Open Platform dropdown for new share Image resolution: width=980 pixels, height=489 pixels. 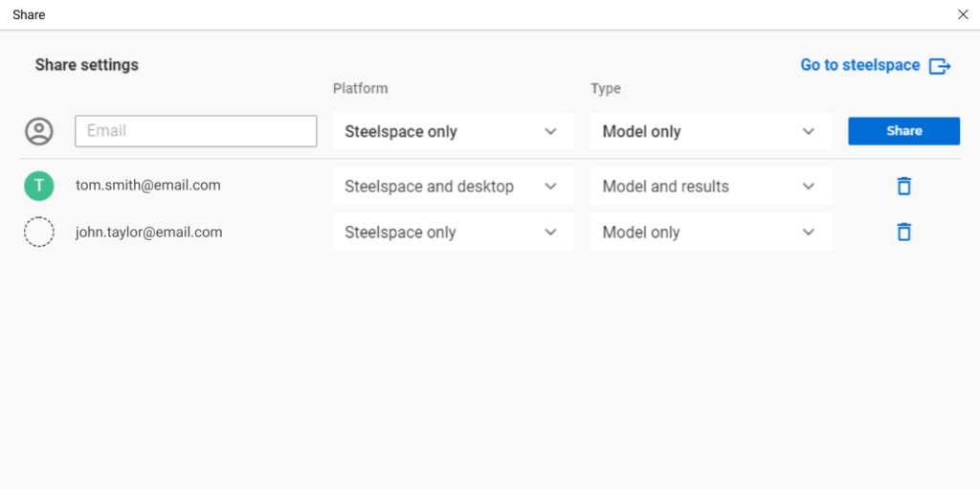[x=453, y=131]
